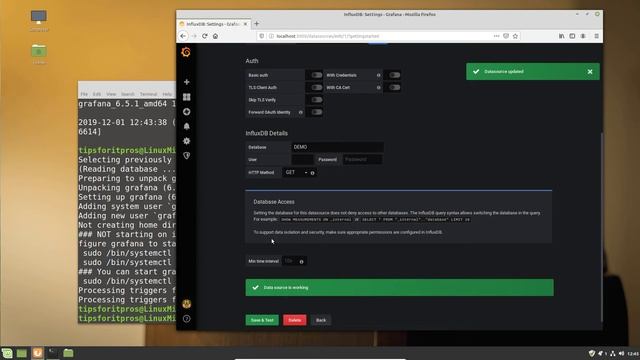The width and height of the screenshot is (640, 360).
Task: Show info tooltip for Forward OAuth Identity
Action: (x=301, y=112)
